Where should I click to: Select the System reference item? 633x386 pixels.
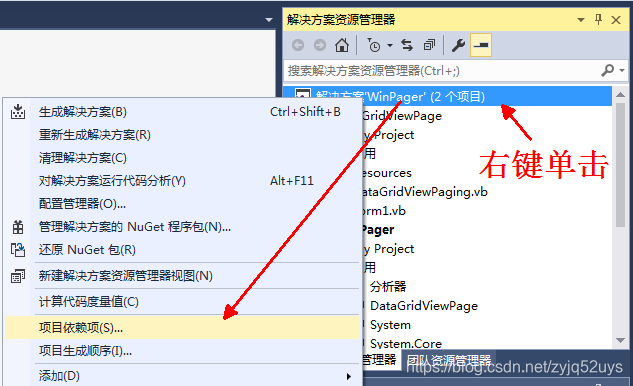(390, 325)
